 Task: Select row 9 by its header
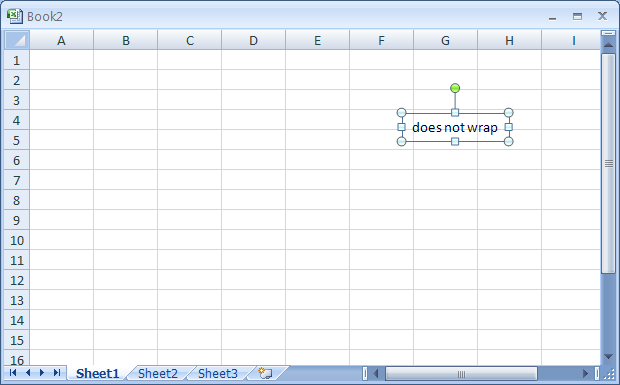coord(17,220)
